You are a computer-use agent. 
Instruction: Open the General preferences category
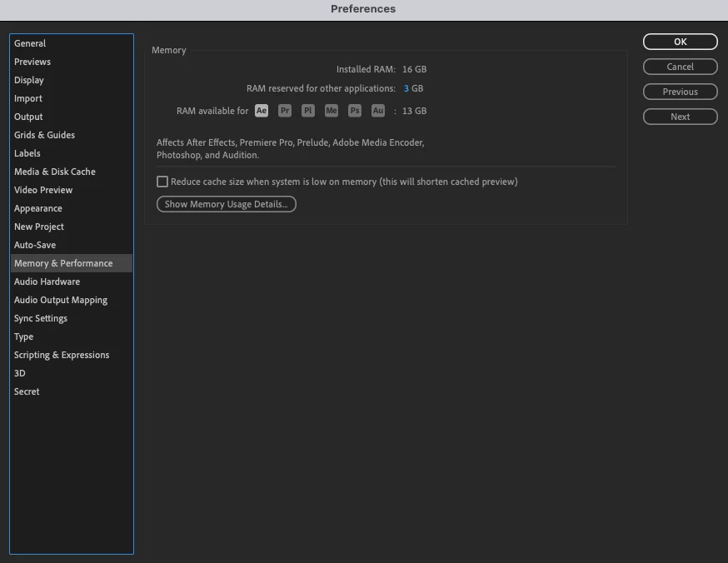point(72,43)
